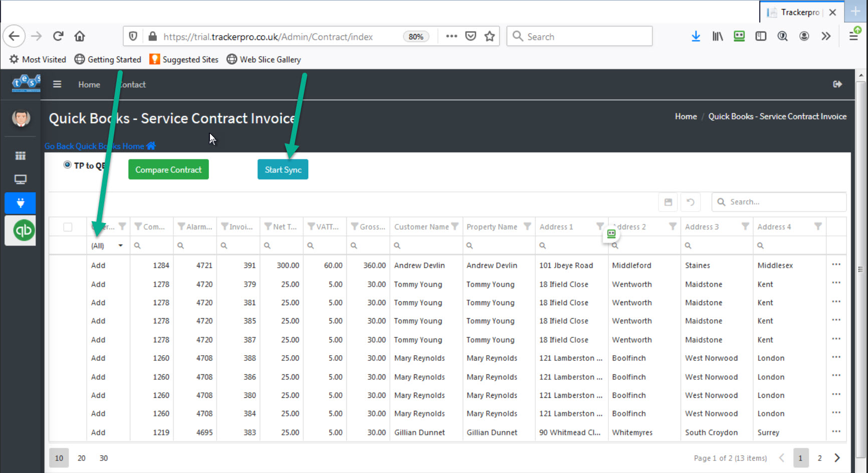
Task: Click the grid Search box
Action: click(779, 202)
